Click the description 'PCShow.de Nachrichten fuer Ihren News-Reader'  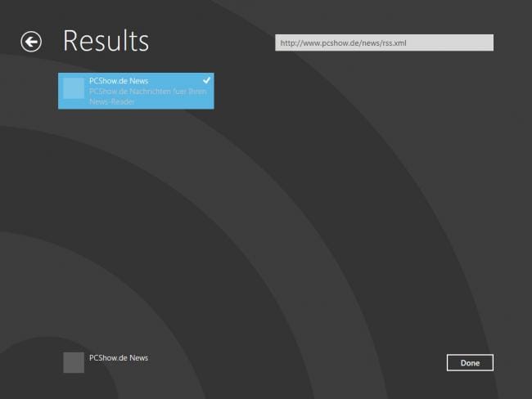147,96
